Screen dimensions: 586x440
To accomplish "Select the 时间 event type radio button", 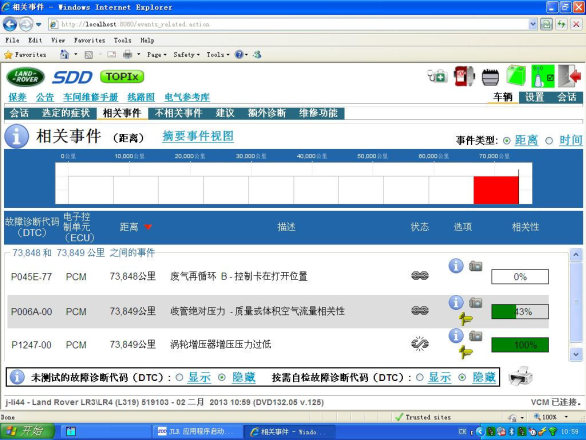I will pyautogui.click(x=549, y=141).
